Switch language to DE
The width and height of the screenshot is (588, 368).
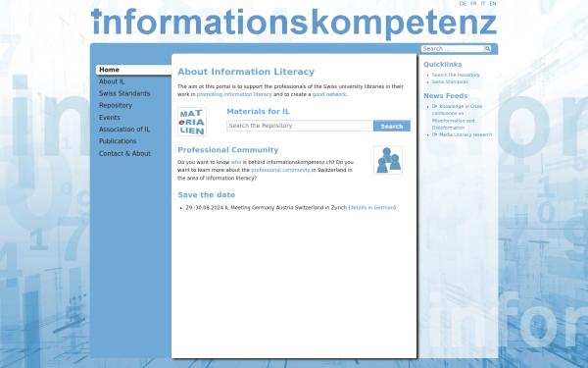pyautogui.click(x=463, y=3)
